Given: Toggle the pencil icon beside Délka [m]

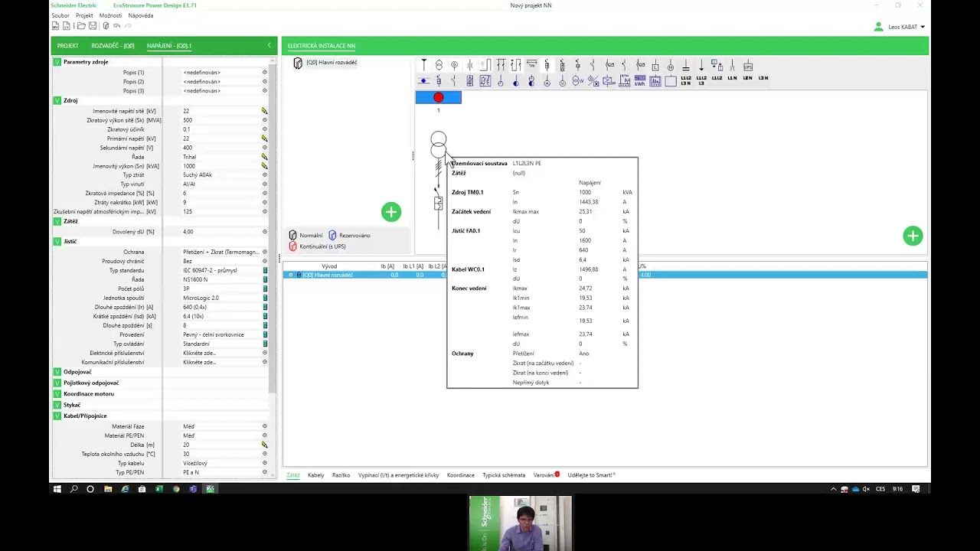Looking at the screenshot, I should pyautogui.click(x=265, y=445).
